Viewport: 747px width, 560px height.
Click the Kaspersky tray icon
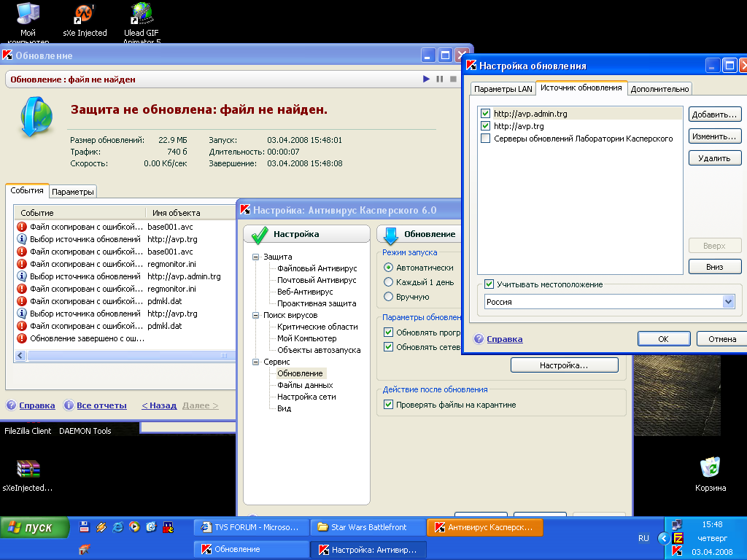pyautogui.click(x=678, y=552)
